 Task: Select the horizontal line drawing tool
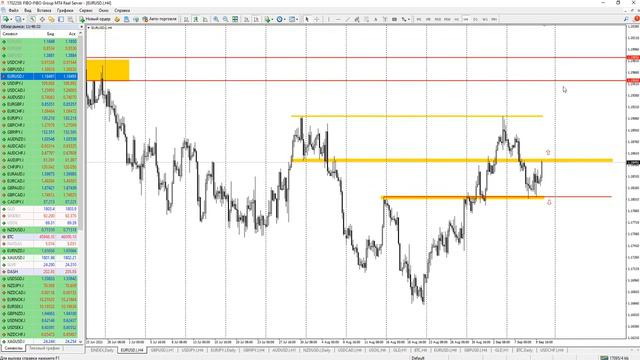(338, 19)
